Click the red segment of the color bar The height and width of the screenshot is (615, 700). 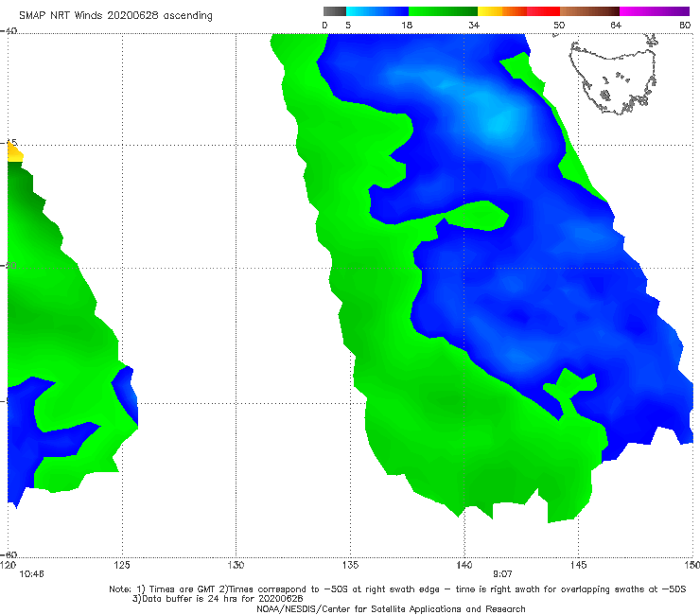(543, 11)
